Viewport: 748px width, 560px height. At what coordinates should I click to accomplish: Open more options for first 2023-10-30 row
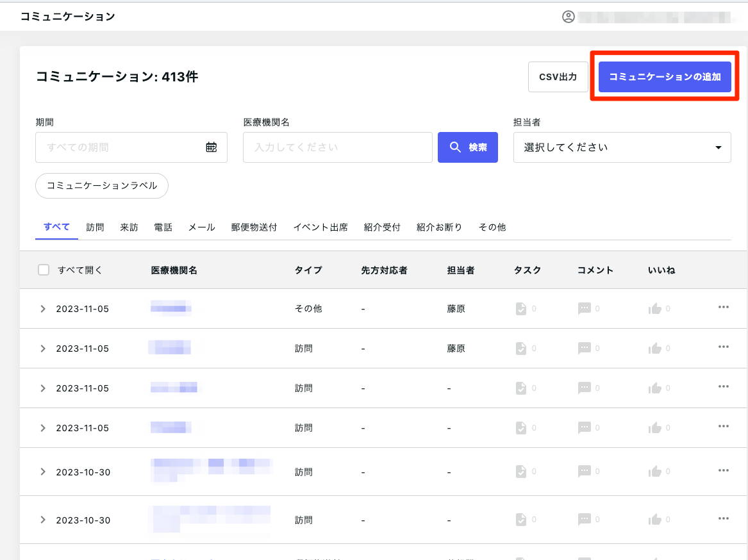(723, 470)
